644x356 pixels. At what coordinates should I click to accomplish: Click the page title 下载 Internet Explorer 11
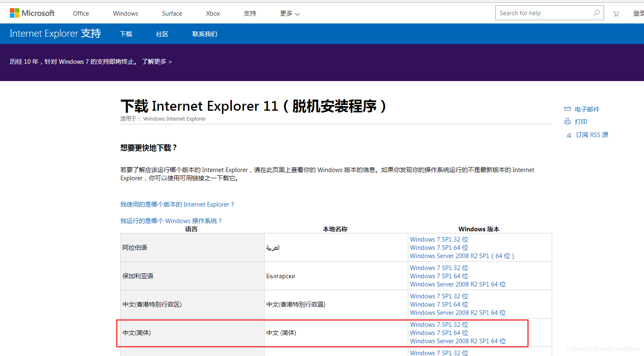254,106
